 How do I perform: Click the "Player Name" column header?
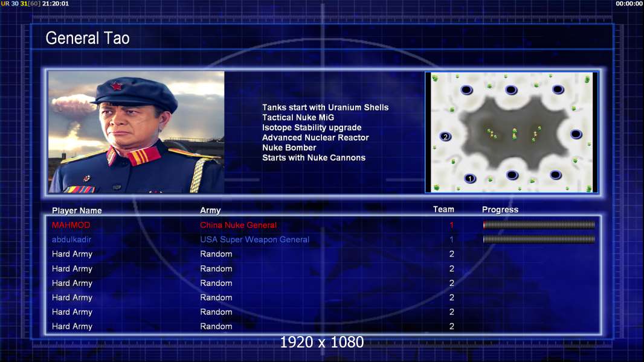(77, 211)
